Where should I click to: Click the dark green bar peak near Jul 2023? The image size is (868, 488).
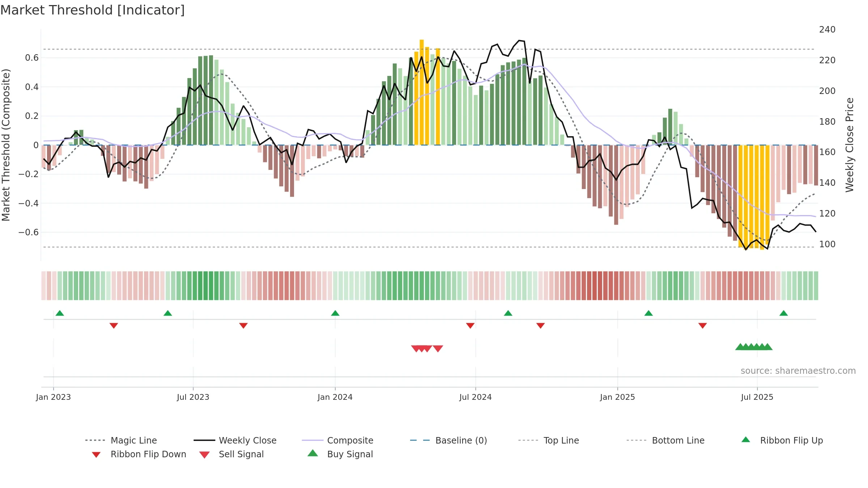(x=211, y=100)
